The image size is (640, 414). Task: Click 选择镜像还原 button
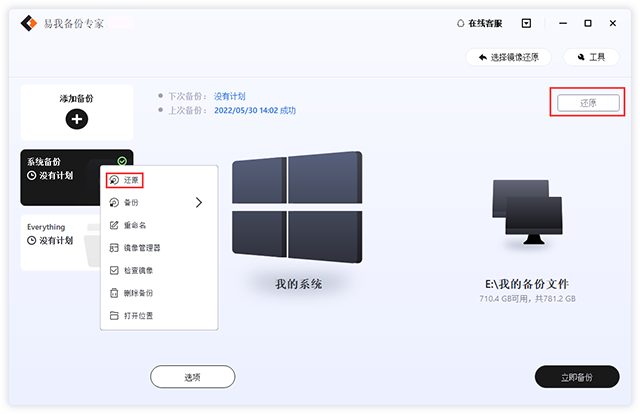point(509,57)
